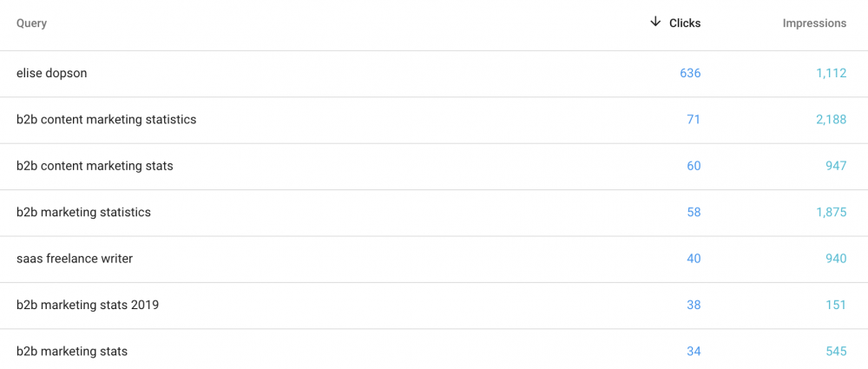Click the 71 clicks value
This screenshot has height=369, width=868.
click(x=694, y=120)
